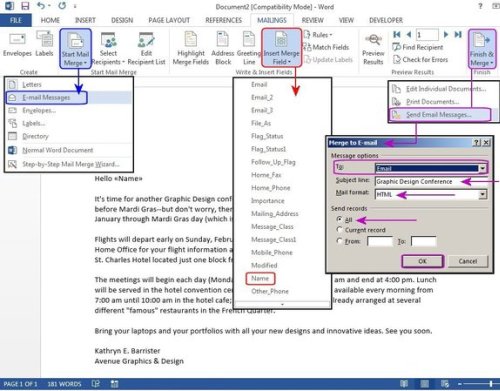The height and width of the screenshot is (391, 500).
Task: Click the Insert Merge Field icon
Action: (x=281, y=40)
